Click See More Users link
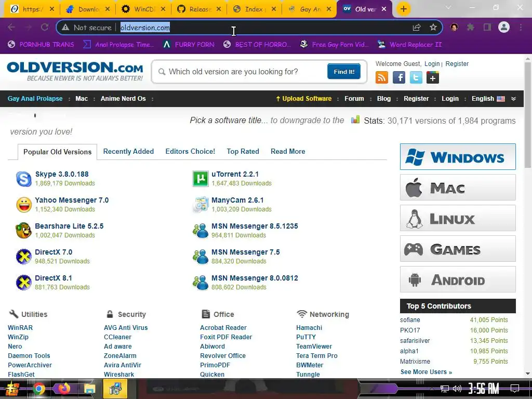 coord(426,372)
